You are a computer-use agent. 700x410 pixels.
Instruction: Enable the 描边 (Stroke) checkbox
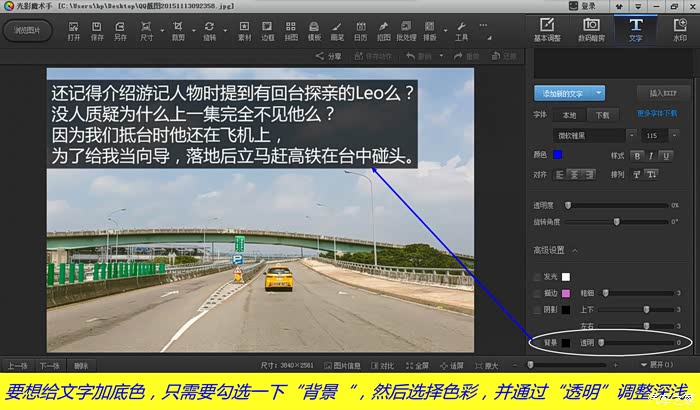tap(538, 293)
